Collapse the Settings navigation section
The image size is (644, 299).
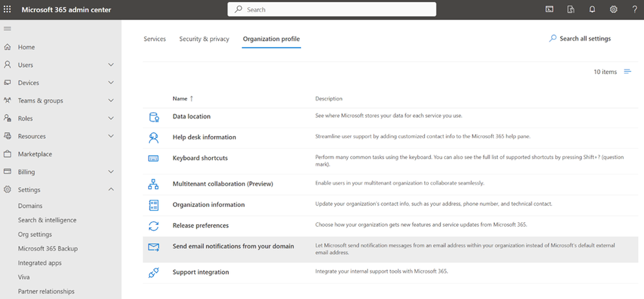click(111, 189)
